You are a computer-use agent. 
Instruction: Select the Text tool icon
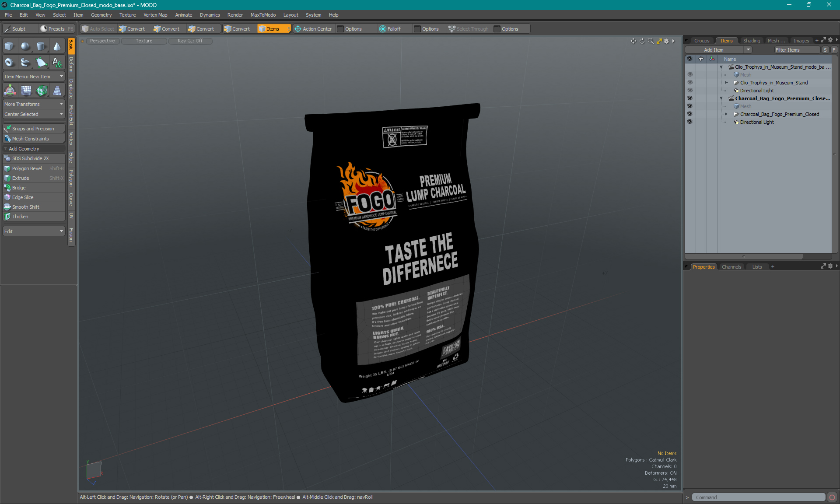[x=57, y=63]
